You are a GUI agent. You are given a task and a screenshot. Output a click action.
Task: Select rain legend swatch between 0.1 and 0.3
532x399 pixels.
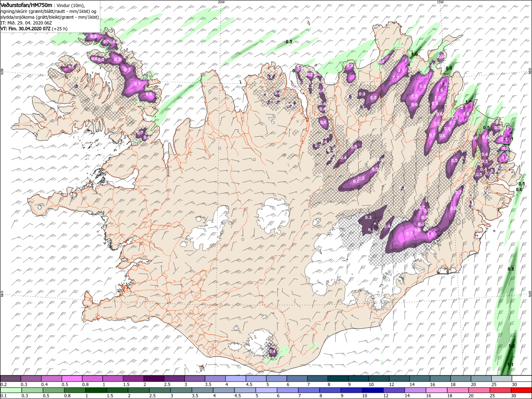(11, 390)
